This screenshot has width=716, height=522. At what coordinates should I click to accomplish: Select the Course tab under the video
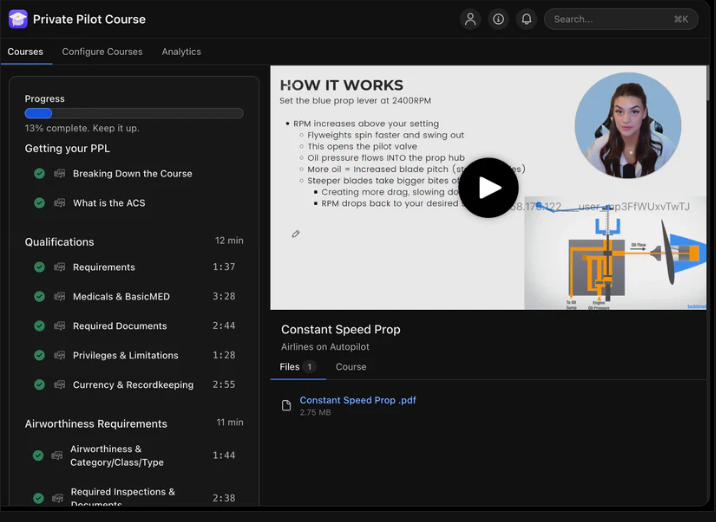(x=351, y=367)
